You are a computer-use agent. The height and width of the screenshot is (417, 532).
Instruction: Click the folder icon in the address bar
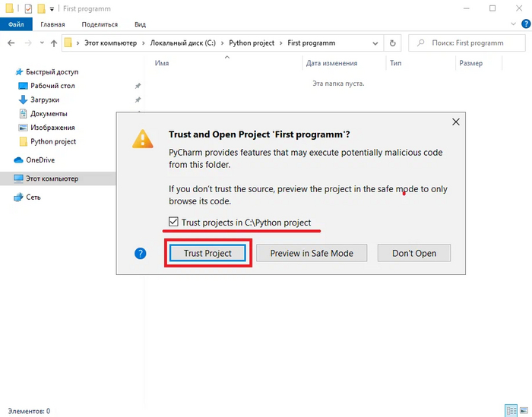coord(68,43)
